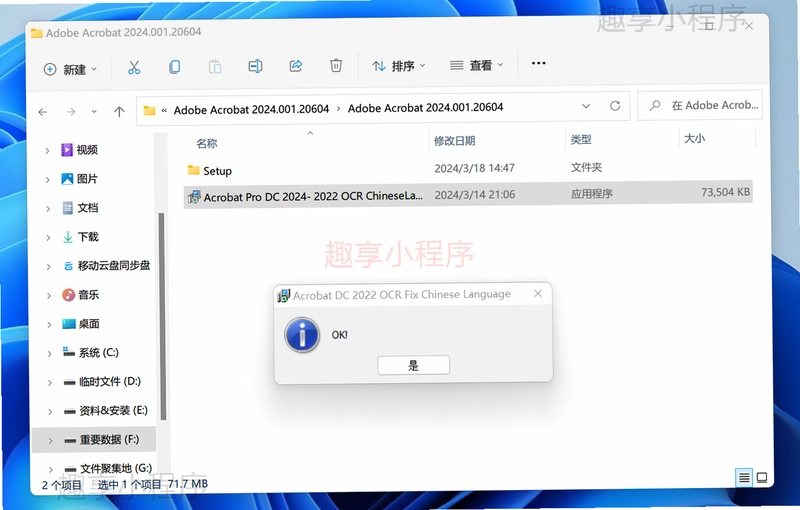Click the Delete trash icon

click(x=336, y=65)
